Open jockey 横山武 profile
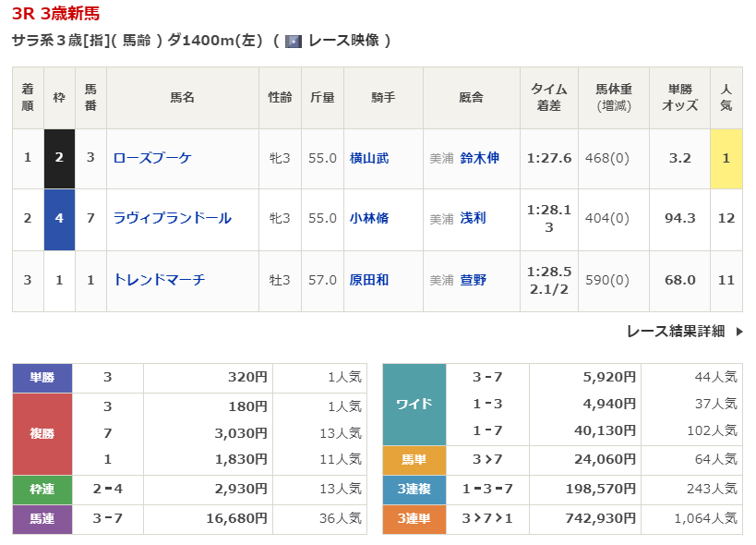 [369, 158]
